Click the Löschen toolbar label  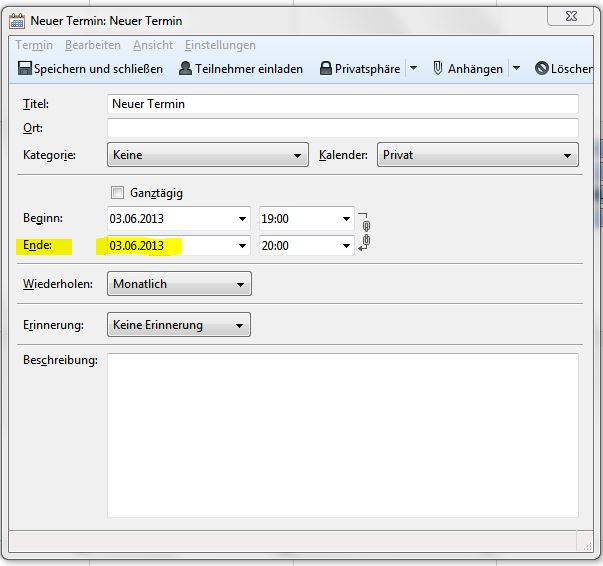click(572, 69)
